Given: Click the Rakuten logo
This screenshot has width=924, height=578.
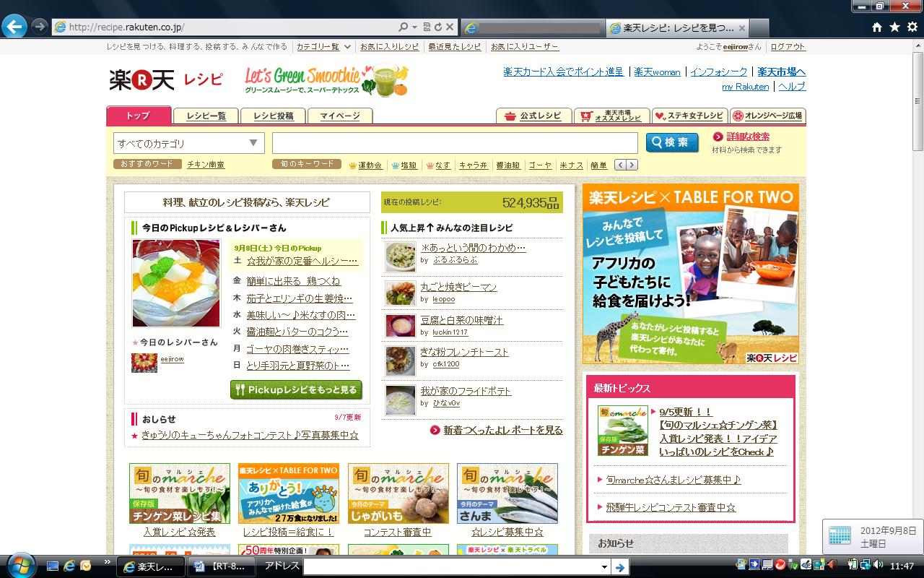Looking at the screenshot, I should (142, 79).
